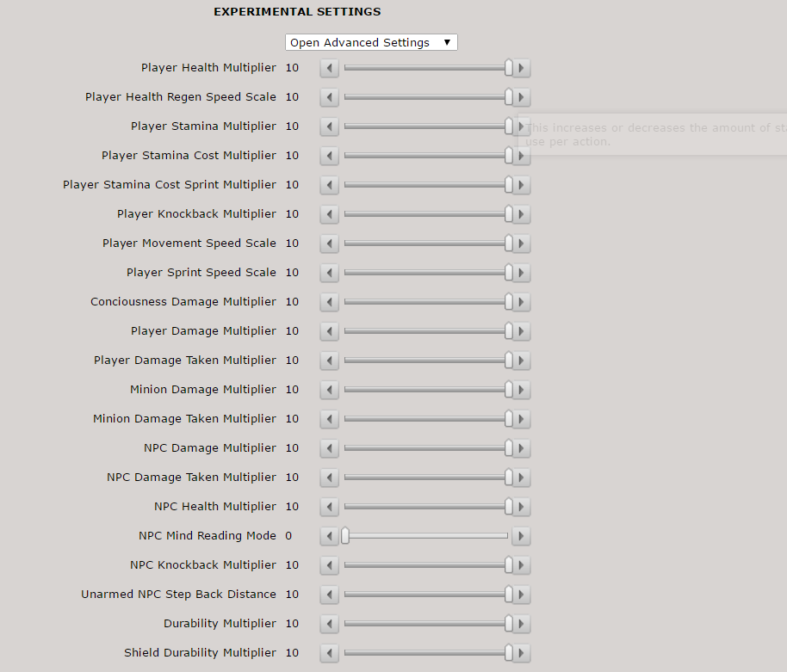Click right arrow for Player Movement Speed Scale
Image resolution: width=787 pixels, height=672 pixels.
[522, 244]
